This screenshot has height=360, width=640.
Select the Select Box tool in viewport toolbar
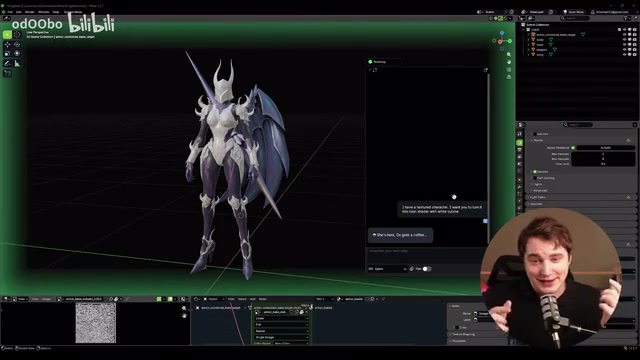point(7,35)
